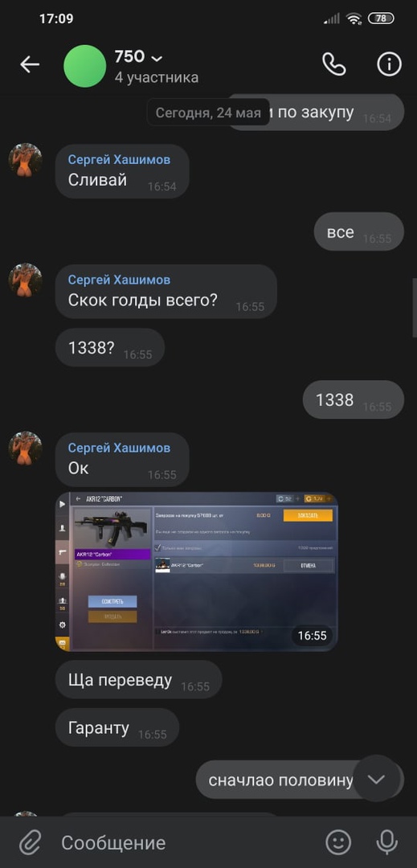
Task: Tap the back arrow icon
Action: pyautogui.click(x=29, y=65)
